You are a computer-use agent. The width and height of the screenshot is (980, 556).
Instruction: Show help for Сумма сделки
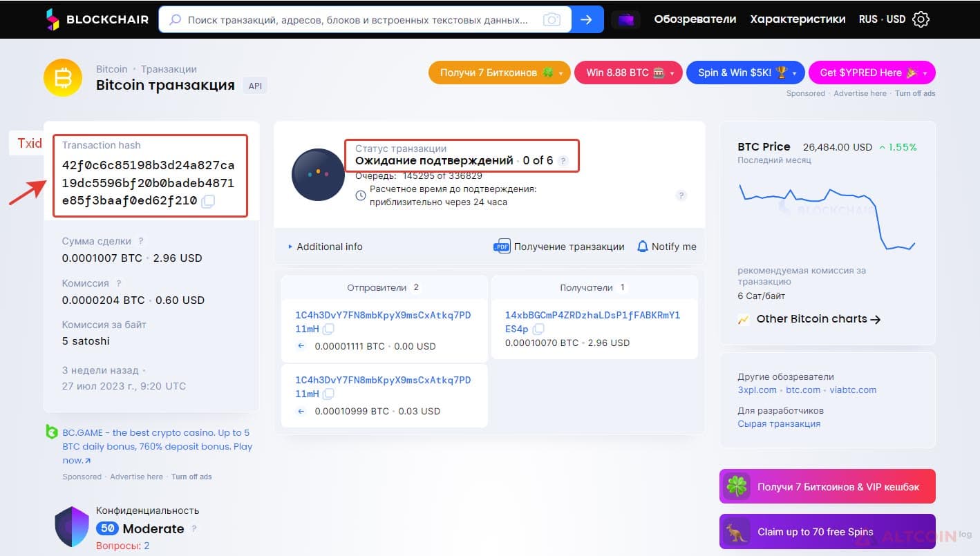141,241
